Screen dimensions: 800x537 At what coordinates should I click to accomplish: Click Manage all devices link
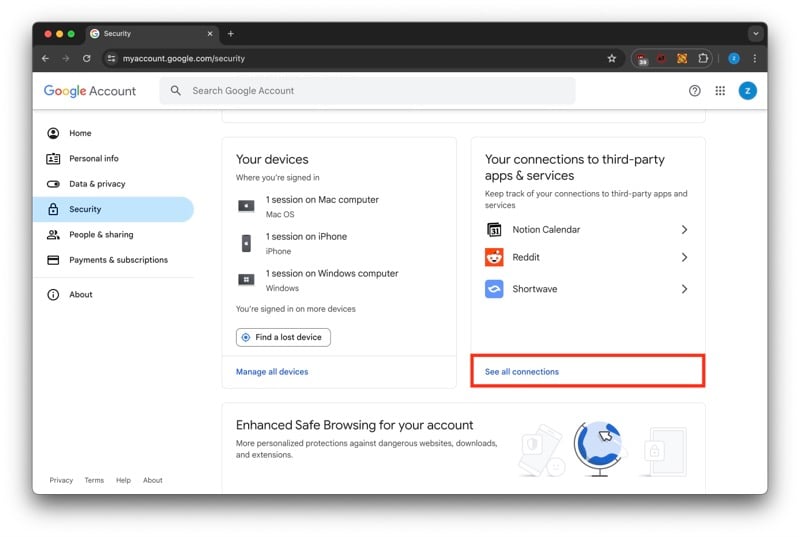pos(272,372)
